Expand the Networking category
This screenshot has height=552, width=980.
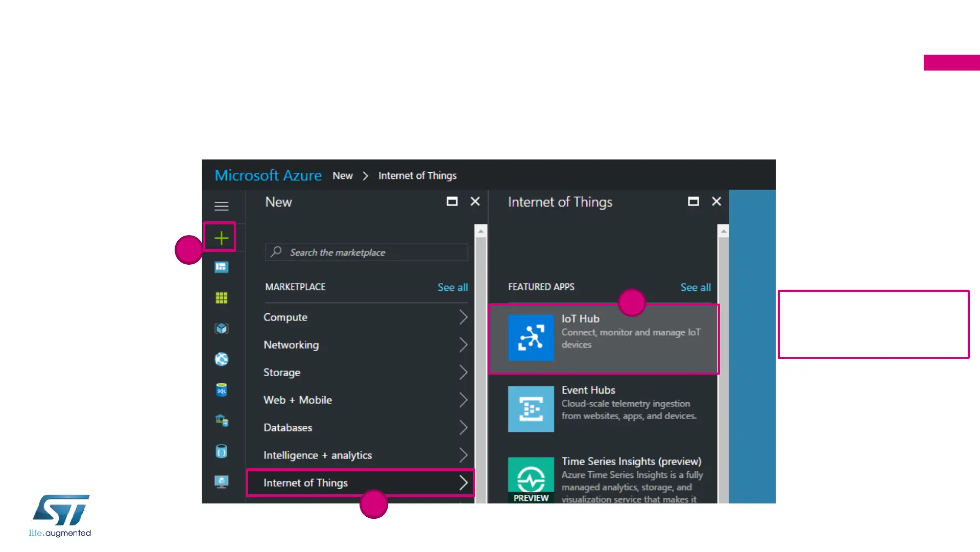point(366,345)
